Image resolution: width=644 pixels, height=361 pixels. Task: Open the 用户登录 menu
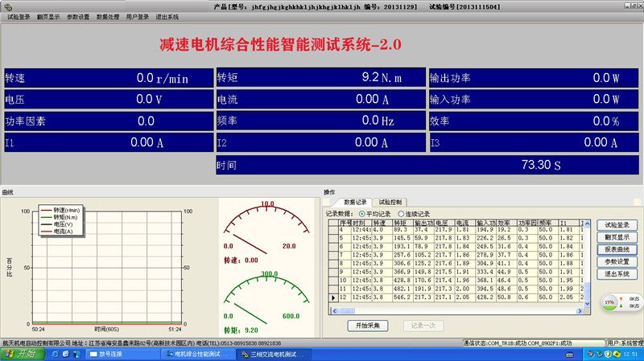point(138,16)
